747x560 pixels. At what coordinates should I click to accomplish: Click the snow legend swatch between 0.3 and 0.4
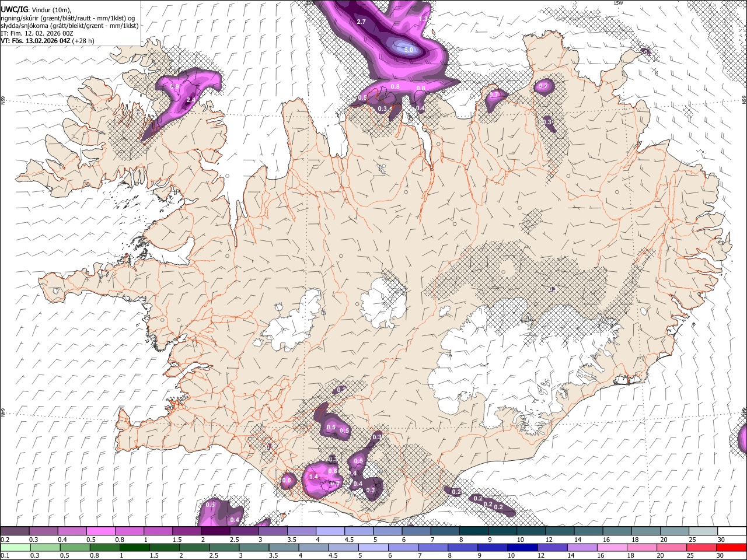click(x=43, y=531)
